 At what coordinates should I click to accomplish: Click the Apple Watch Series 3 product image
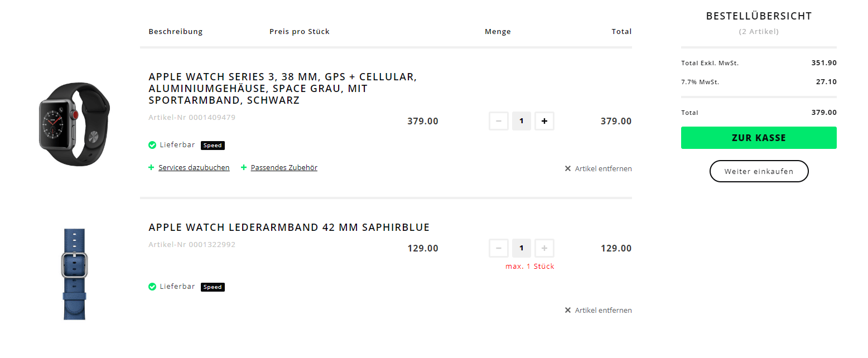tap(74, 123)
